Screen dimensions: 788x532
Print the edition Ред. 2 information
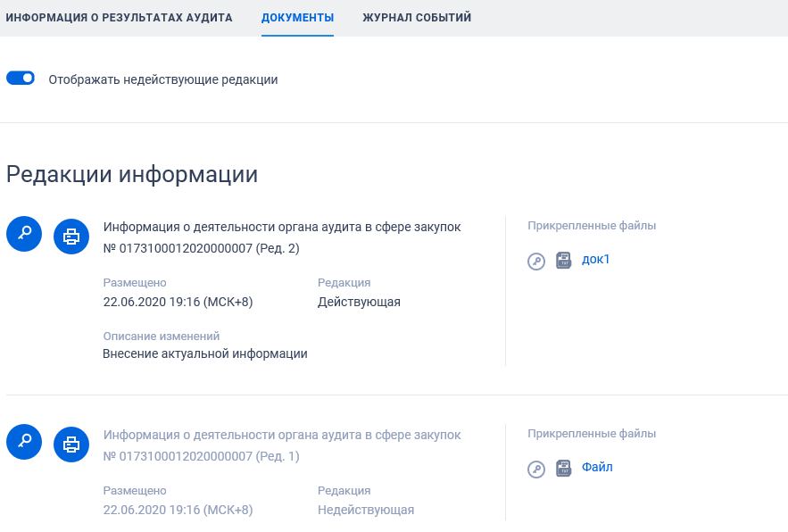point(71,237)
